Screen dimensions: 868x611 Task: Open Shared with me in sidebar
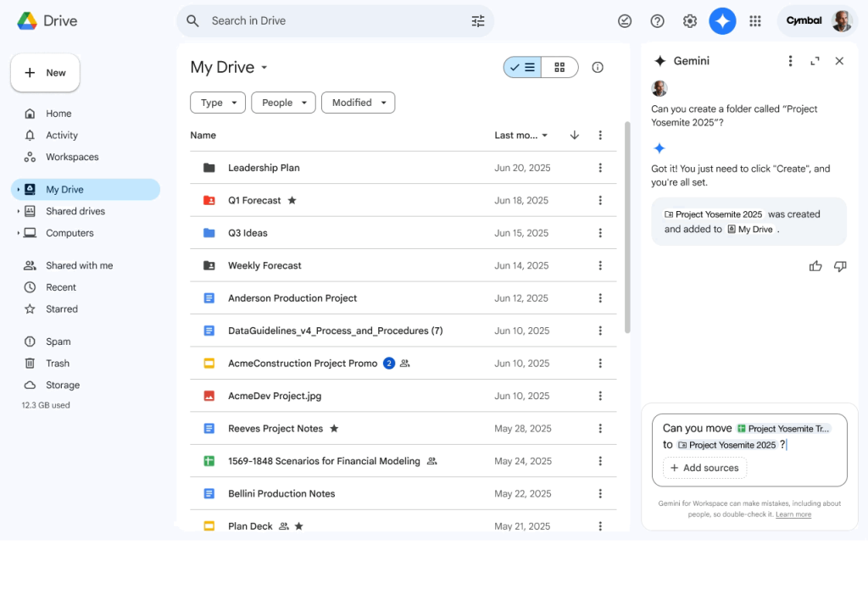click(79, 265)
